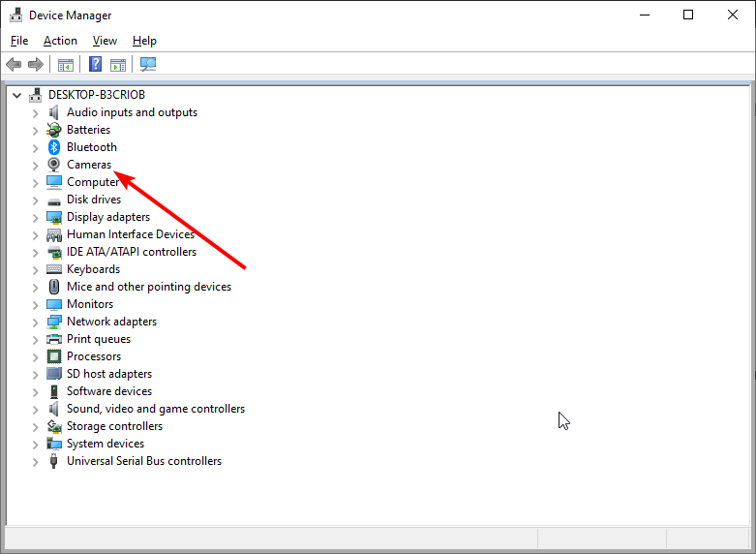This screenshot has height=554, width=756.
Task: Click the Human Interface Devices icon
Action: pos(53,234)
